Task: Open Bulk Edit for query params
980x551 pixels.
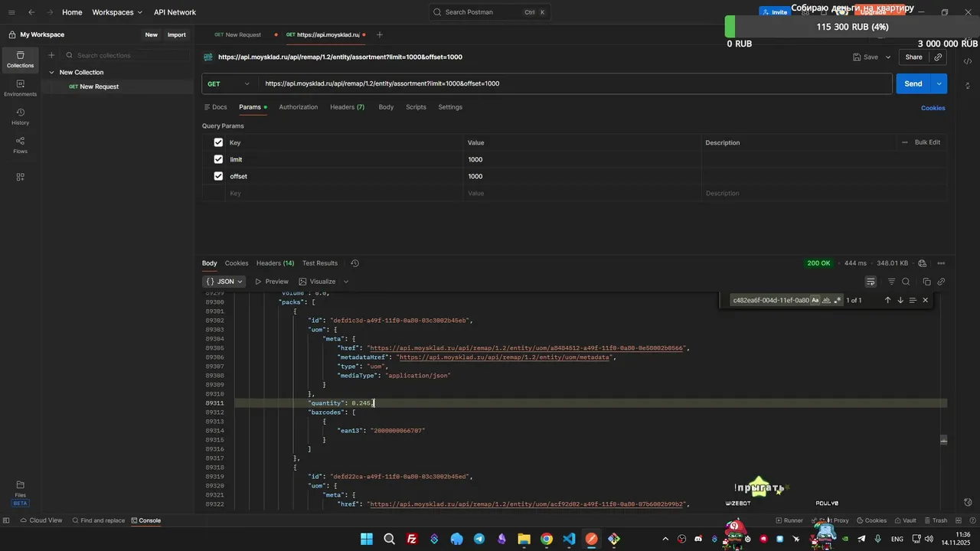Action: click(927, 142)
